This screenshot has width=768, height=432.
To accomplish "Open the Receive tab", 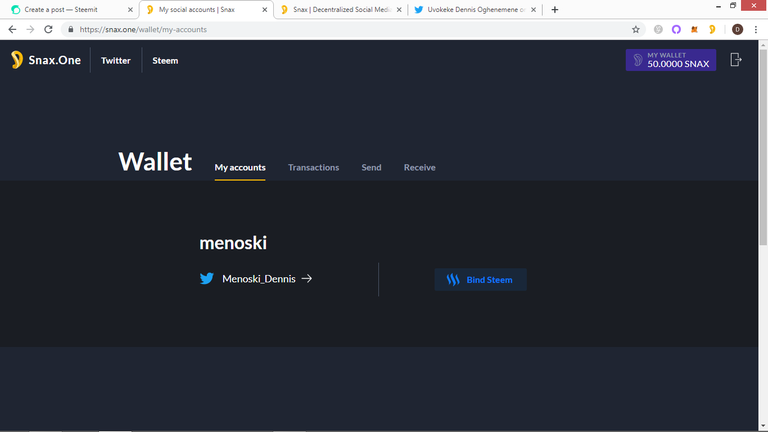I will pyautogui.click(x=420, y=168).
